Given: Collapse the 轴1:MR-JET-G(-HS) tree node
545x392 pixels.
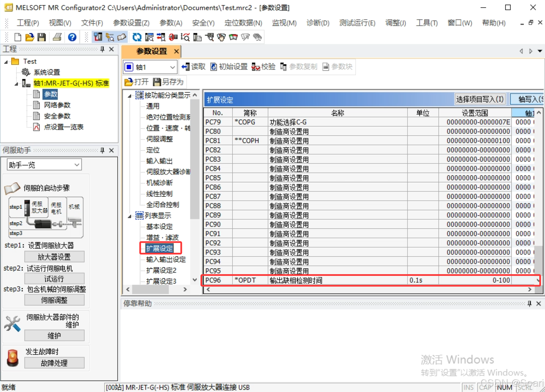Looking at the screenshot, I should click(x=17, y=84).
